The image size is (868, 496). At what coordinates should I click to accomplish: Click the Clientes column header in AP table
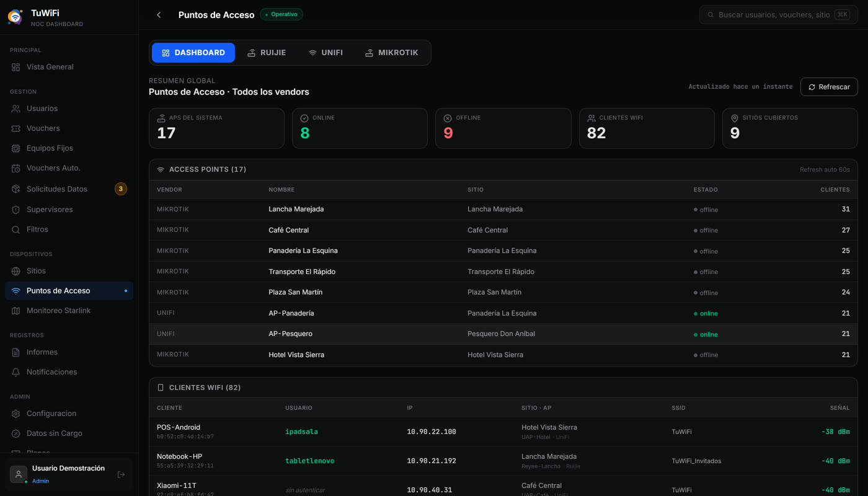(x=835, y=190)
